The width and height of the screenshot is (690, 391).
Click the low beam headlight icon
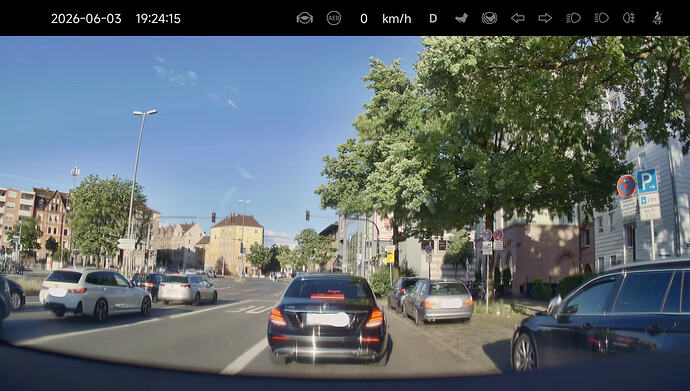coord(573,18)
